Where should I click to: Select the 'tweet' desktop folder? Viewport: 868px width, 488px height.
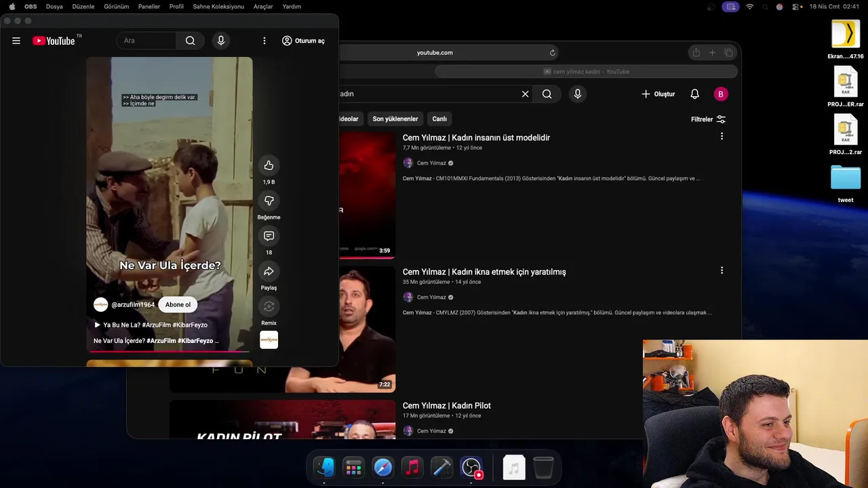[846, 183]
